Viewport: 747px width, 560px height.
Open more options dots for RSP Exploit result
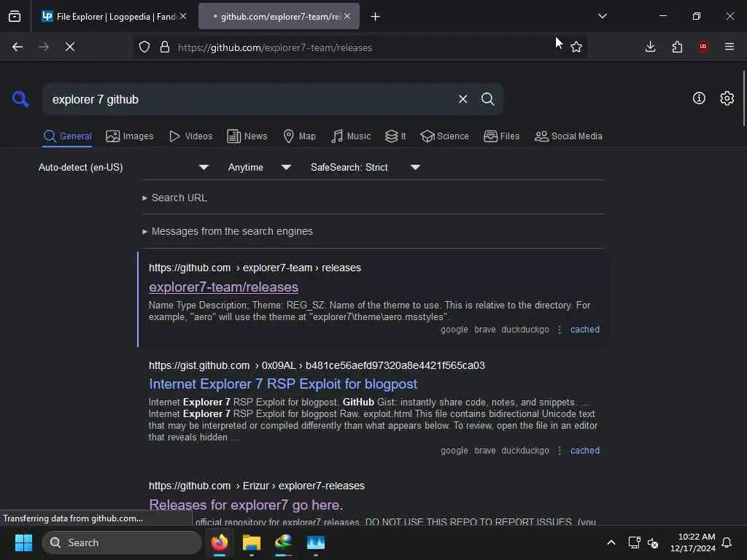(x=560, y=451)
